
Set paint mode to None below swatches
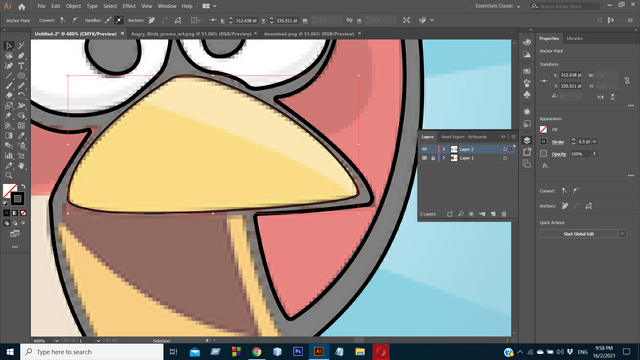(x=23, y=213)
